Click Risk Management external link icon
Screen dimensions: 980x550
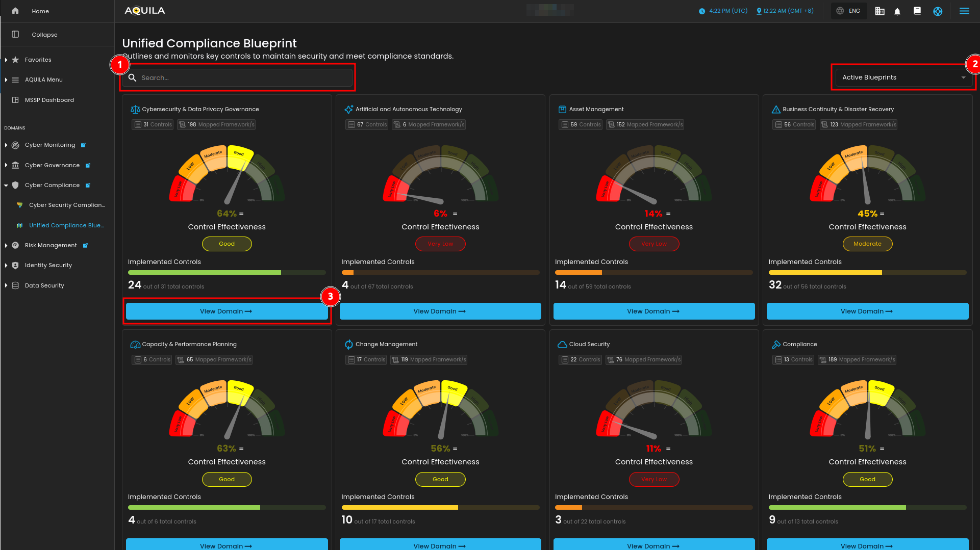pyautogui.click(x=85, y=246)
